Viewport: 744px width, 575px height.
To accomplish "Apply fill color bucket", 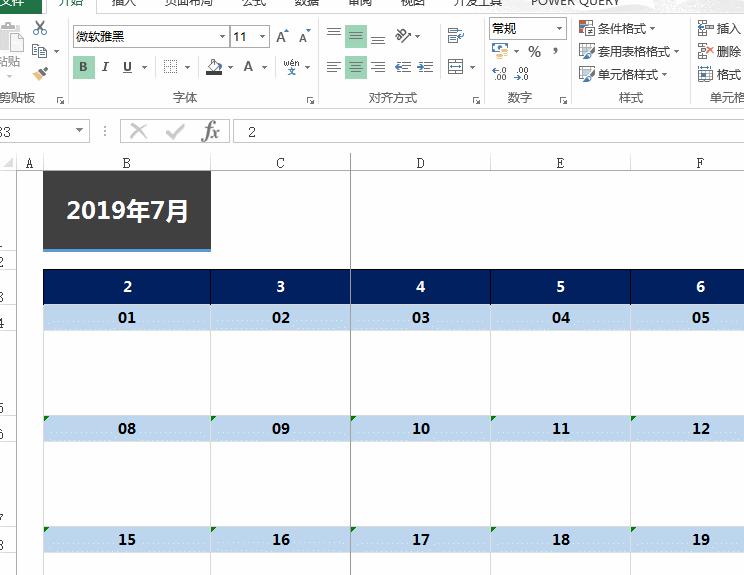I will pyautogui.click(x=214, y=67).
